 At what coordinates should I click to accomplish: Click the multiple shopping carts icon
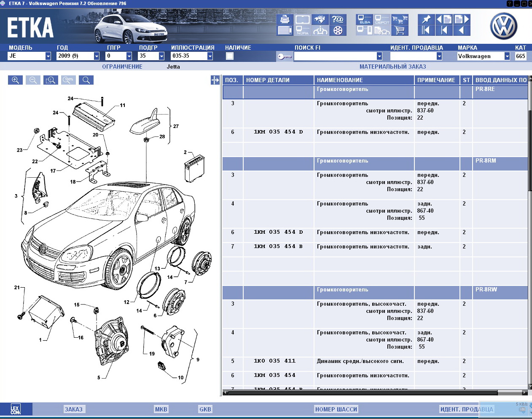point(400,19)
